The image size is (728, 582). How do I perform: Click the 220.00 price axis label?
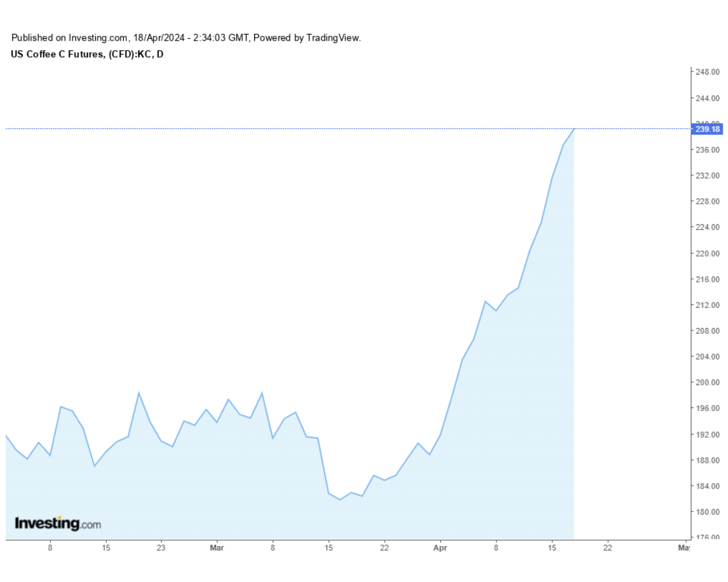point(707,253)
